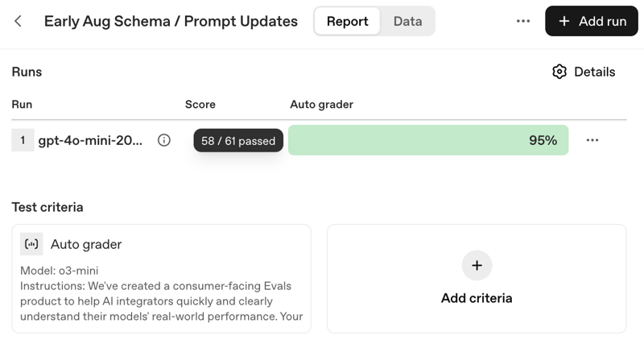Click the Early Aug Schema page title

tap(171, 21)
